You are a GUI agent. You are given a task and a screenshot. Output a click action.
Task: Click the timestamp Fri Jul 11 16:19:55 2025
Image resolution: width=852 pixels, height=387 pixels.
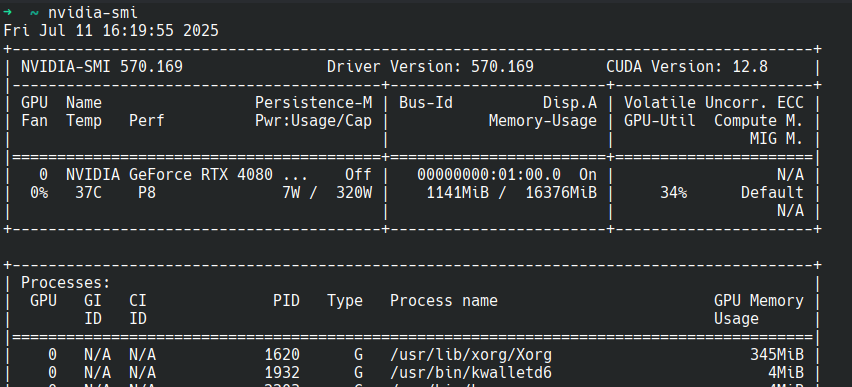(111, 30)
